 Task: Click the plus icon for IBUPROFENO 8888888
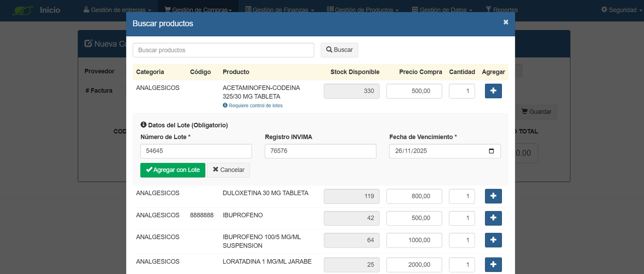(493, 218)
